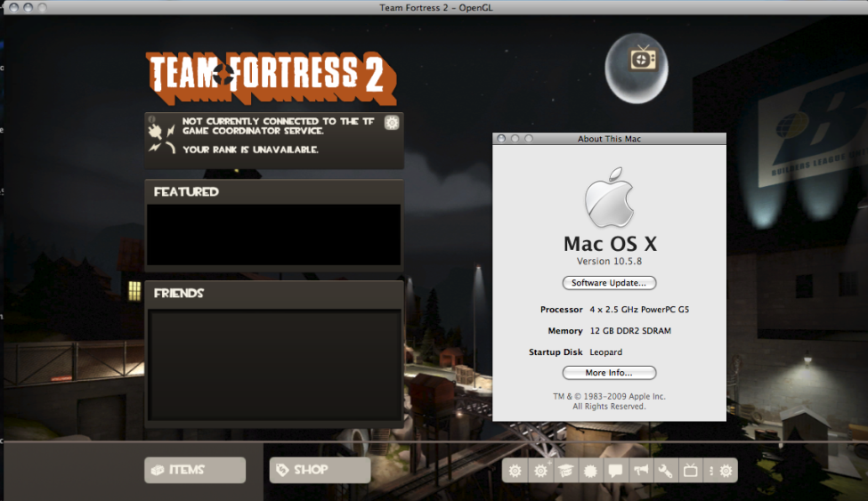Click the megaphone report icon
The width and height of the screenshot is (868, 501).
click(x=640, y=471)
